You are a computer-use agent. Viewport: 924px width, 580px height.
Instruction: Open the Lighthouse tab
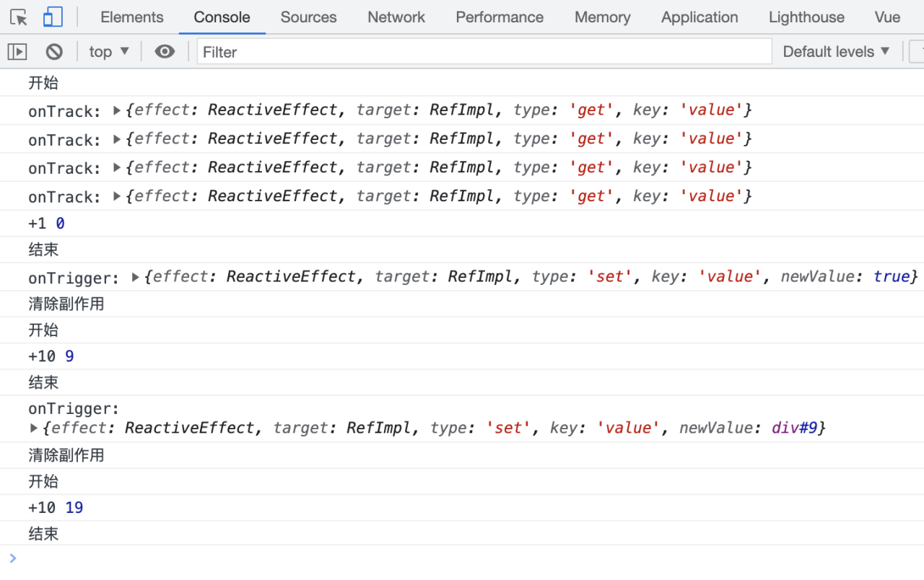[806, 17]
